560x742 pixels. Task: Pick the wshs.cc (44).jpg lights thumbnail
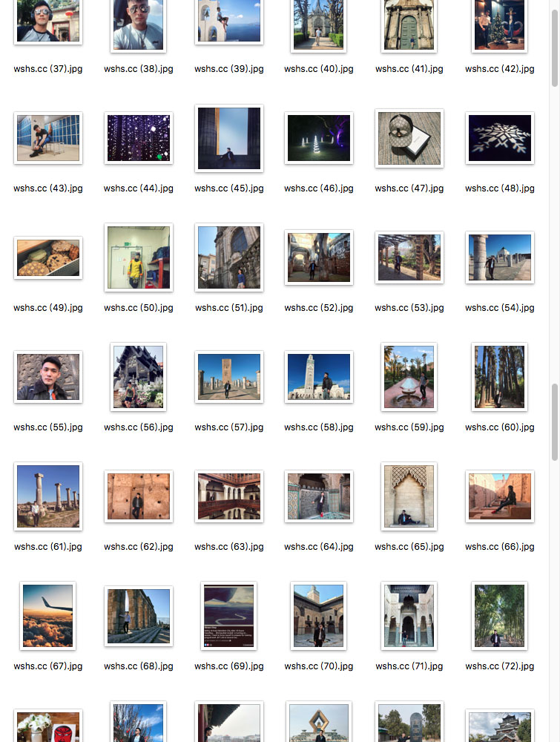point(139,138)
